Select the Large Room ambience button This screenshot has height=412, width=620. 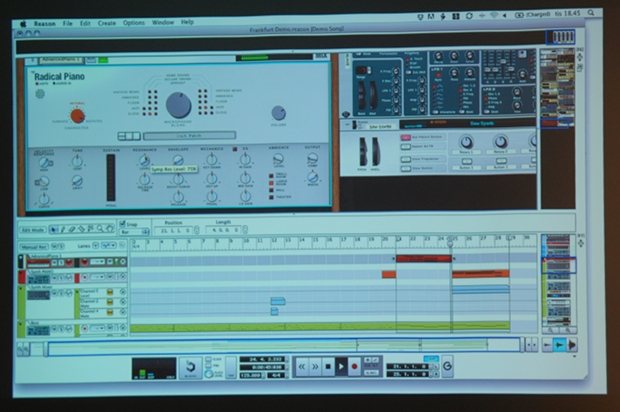click(271, 183)
